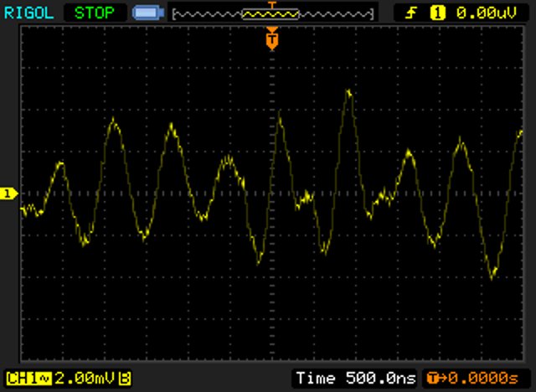Click the channel 1 ground level marker
This screenshot has width=536, height=392.
coord(8,193)
